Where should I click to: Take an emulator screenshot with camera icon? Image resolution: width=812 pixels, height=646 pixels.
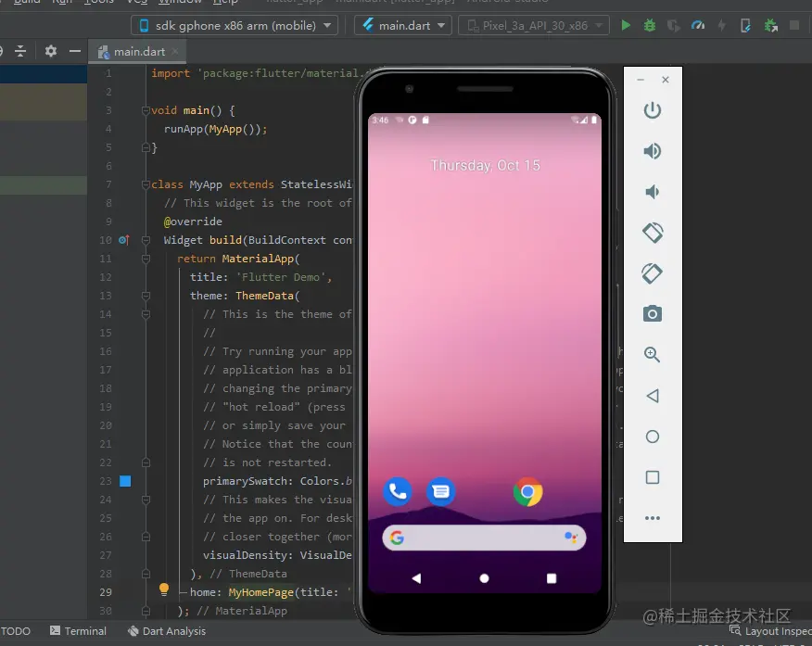653,314
